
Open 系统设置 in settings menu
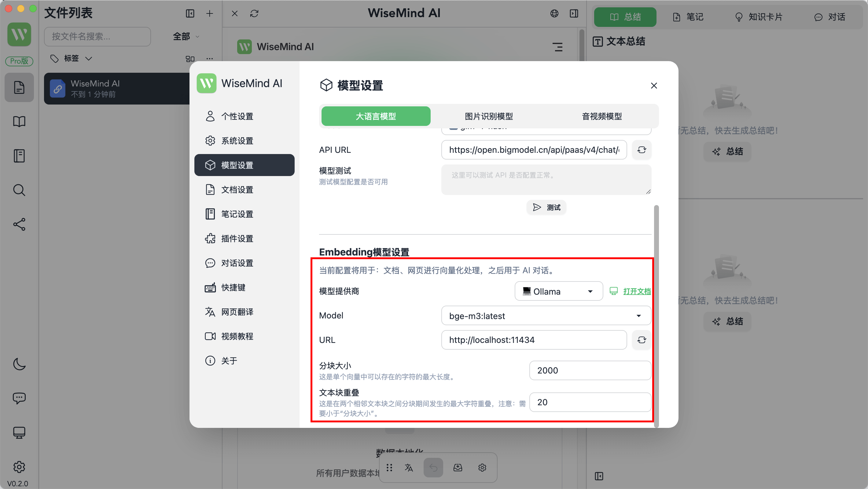(x=245, y=141)
